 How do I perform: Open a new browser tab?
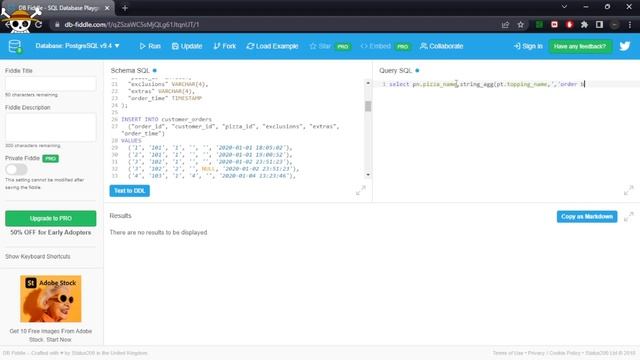(x=125, y=8)
